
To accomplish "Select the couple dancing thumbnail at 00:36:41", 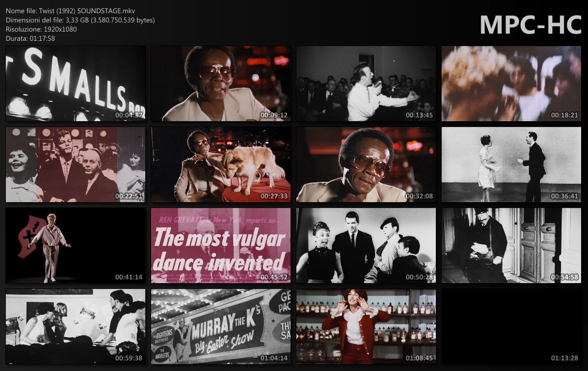I will point(512,165).
